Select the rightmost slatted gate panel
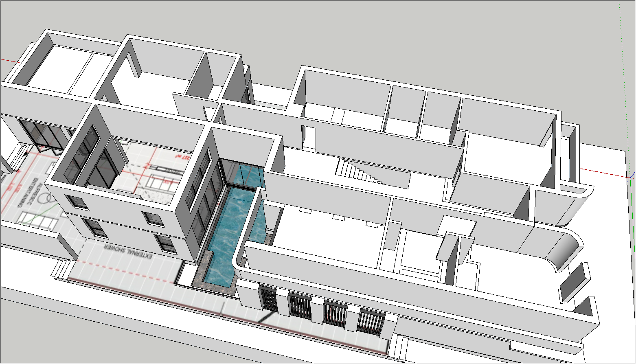 click(x=371, y=322)
